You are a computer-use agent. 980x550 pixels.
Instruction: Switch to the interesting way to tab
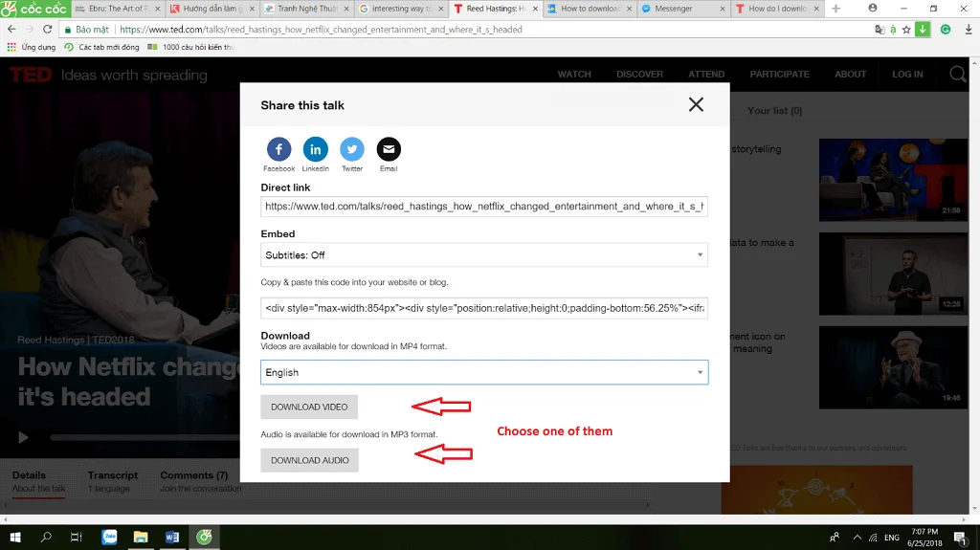pyautogui.click(x=401, y=9)
